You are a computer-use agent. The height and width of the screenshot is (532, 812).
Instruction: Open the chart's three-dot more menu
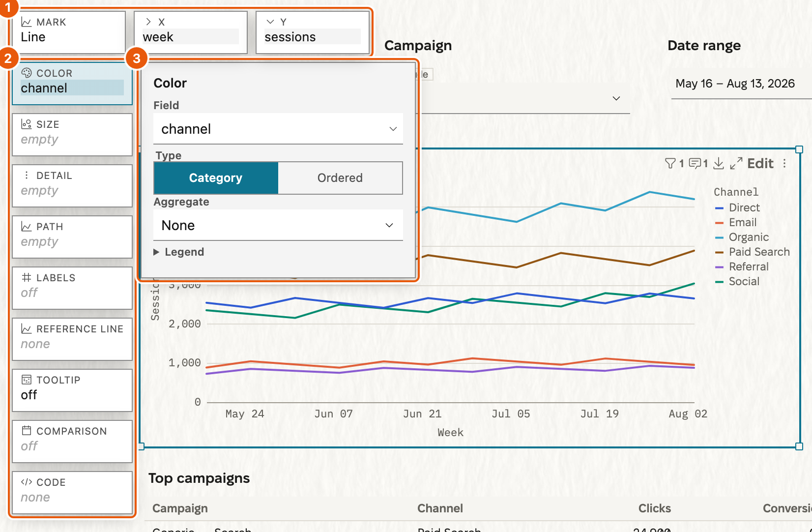(x=784, y=163)
